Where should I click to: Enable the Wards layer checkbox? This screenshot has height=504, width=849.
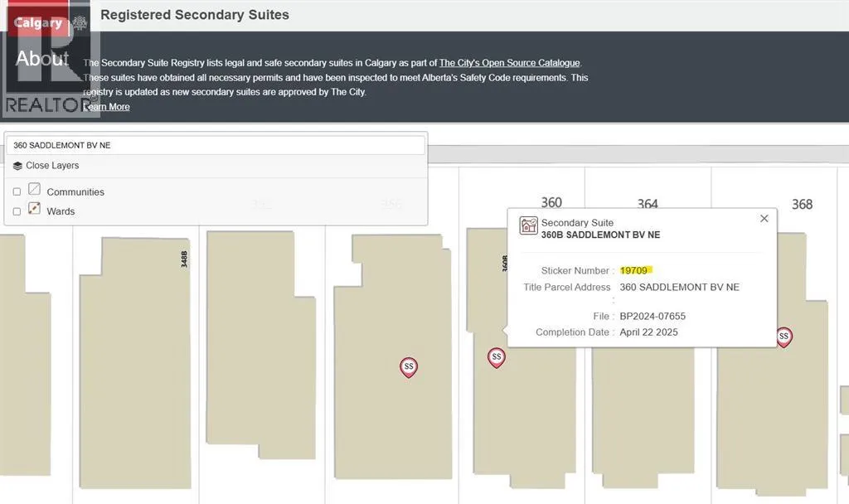pyautogui.click(x=17, y=211)
